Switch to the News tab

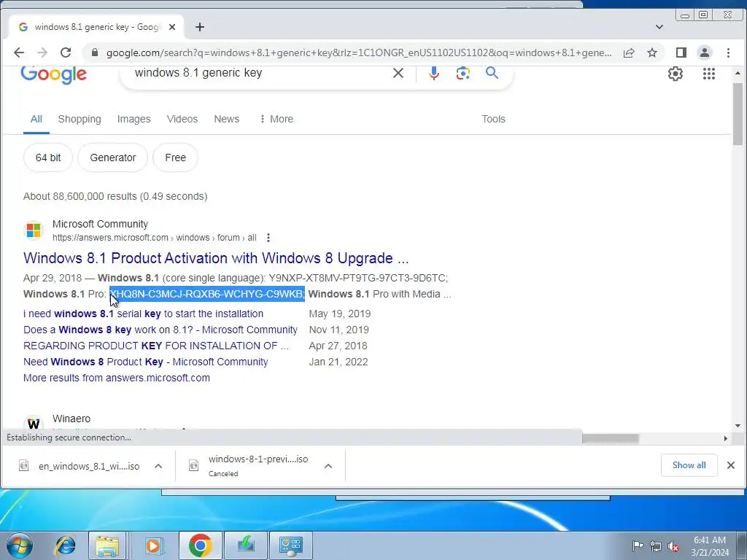click(x=226, y=119)
